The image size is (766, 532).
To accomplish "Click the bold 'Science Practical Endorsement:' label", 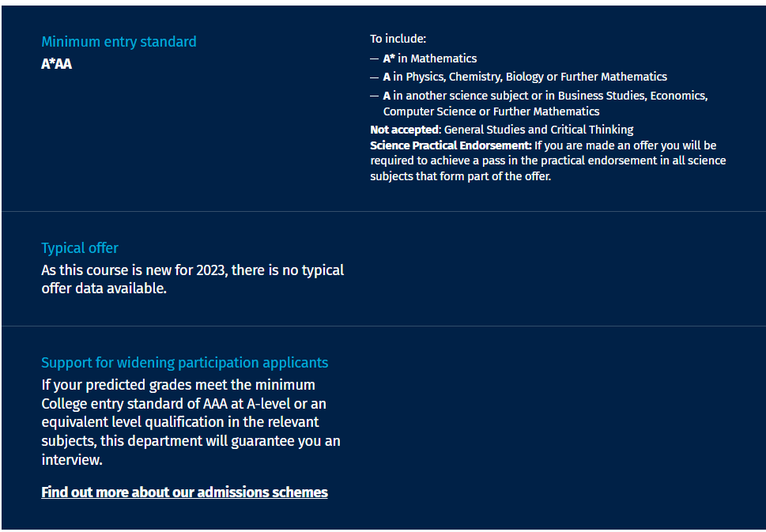I will pos(451,145).
